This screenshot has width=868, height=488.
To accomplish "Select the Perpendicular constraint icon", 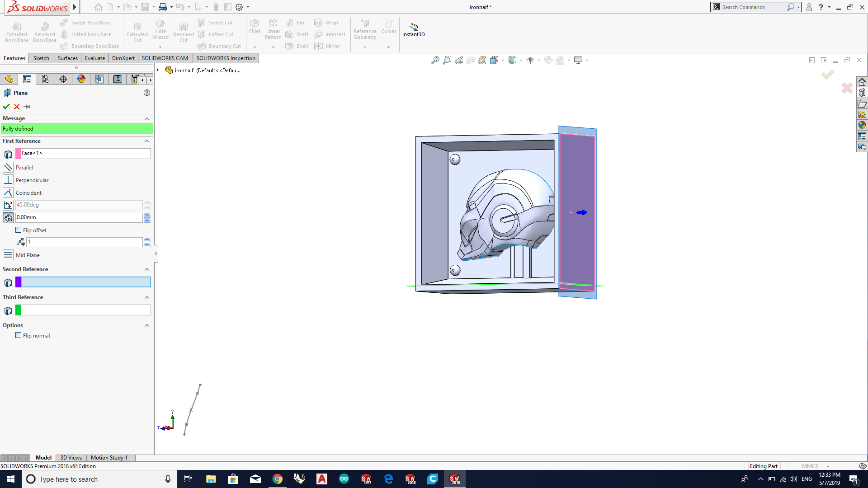I will coord(8,180).
